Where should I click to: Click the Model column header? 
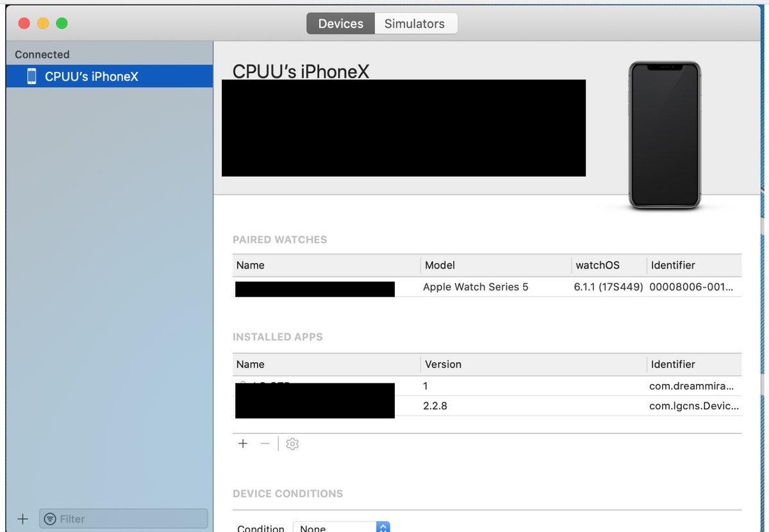tap(495, 265)
